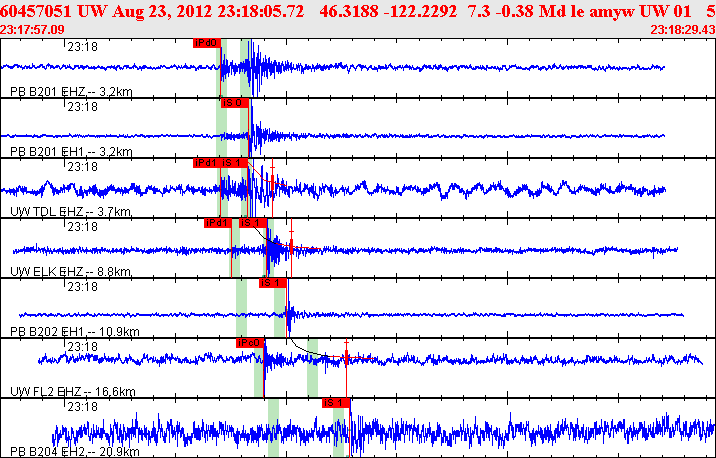Select the iS 0 pick on PB B201 EH1
The image size is (716, 458).
[233, 102]
